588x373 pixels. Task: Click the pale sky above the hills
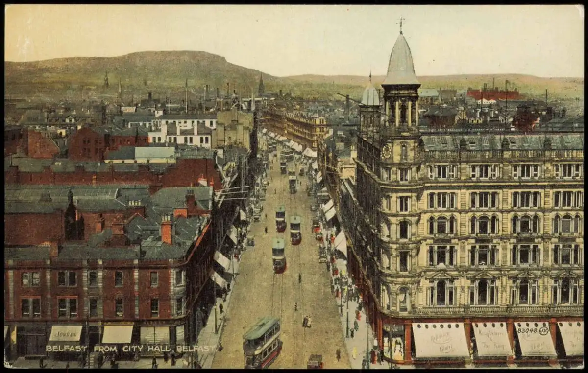coord(294,34)
